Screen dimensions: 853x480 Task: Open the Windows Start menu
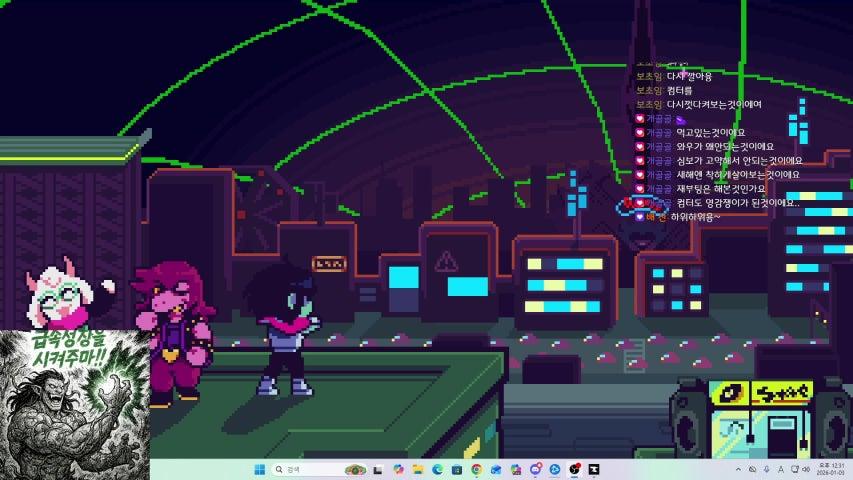[260, 469]
